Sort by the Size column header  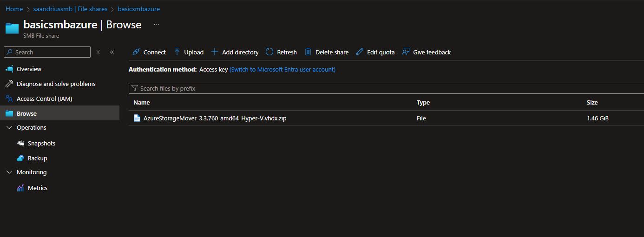coord(592,102)
